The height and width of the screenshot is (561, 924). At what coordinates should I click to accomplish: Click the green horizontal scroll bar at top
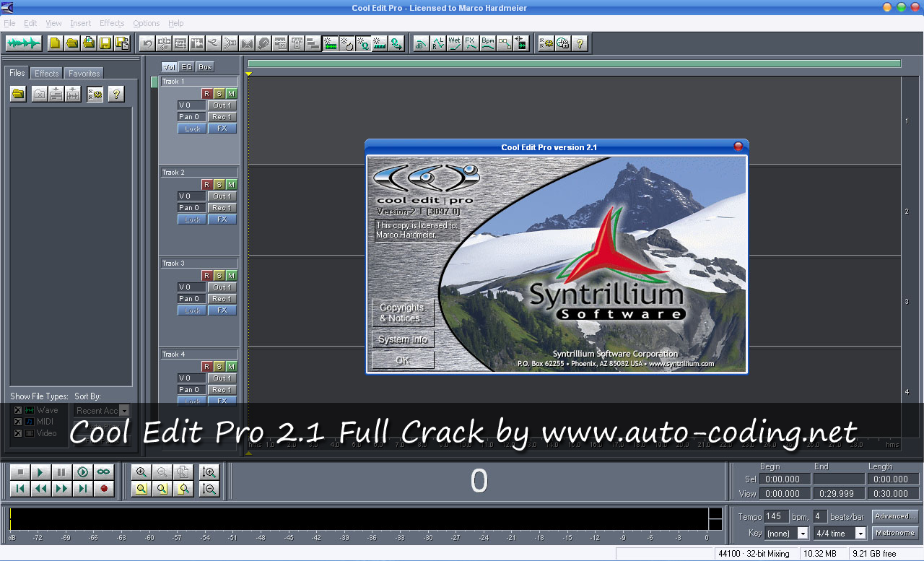575,64
